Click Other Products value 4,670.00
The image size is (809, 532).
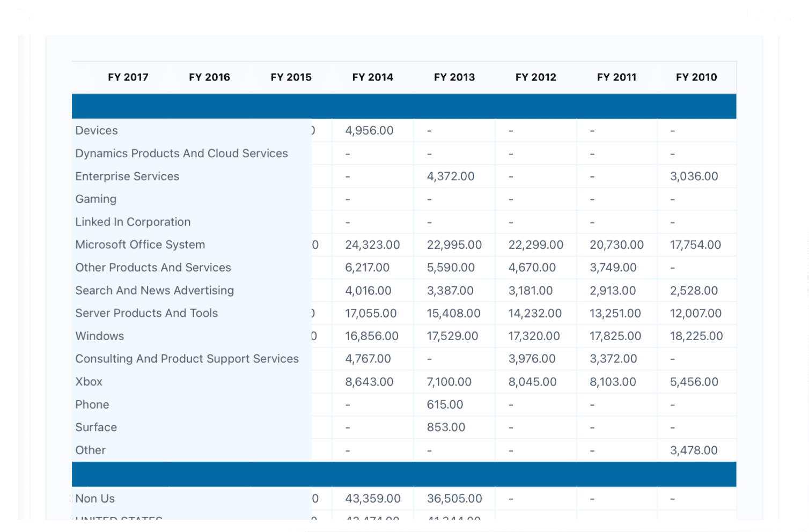pyautogui.click(x=532, y=268)
